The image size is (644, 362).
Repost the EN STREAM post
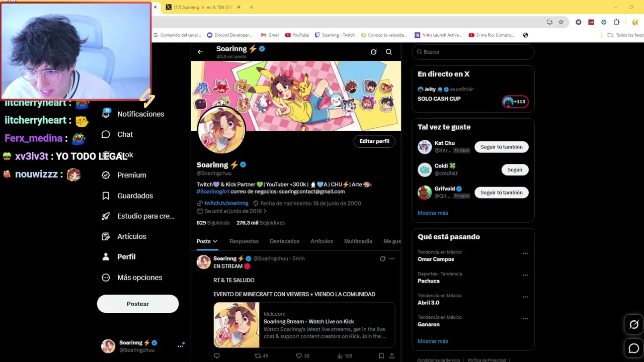point(258,356)
